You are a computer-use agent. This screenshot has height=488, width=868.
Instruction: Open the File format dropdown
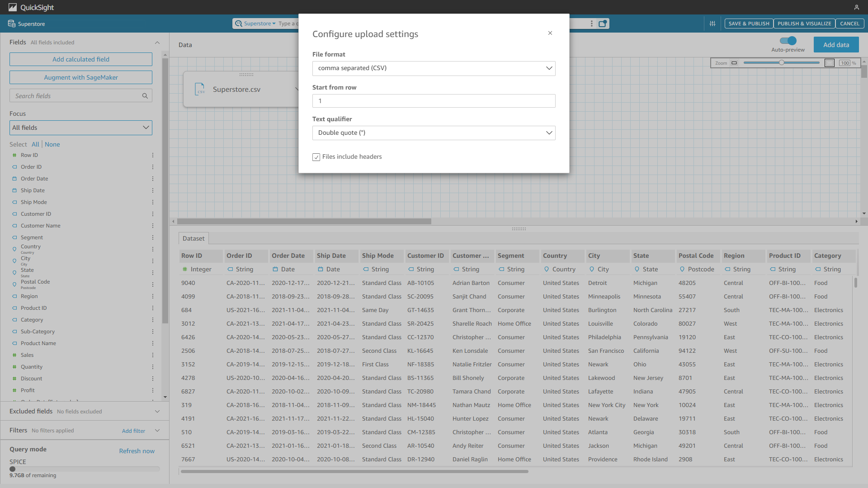pyautogui.click(x=434, y=68)
